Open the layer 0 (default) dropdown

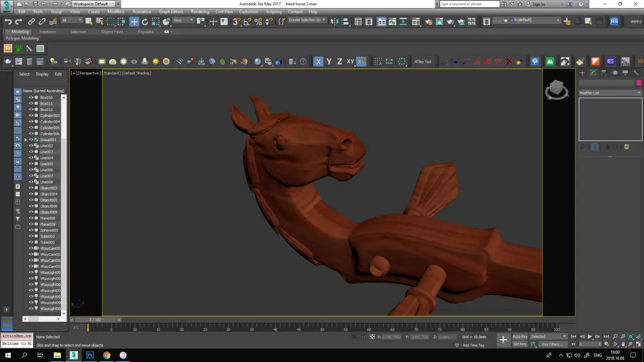tap(527, 20)
